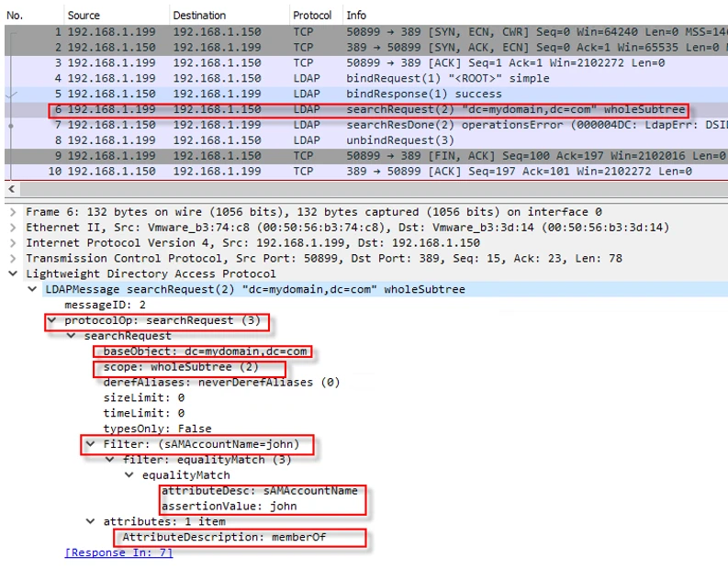Collapse the protocolOp: searchRequest node

tap(52, 321)
